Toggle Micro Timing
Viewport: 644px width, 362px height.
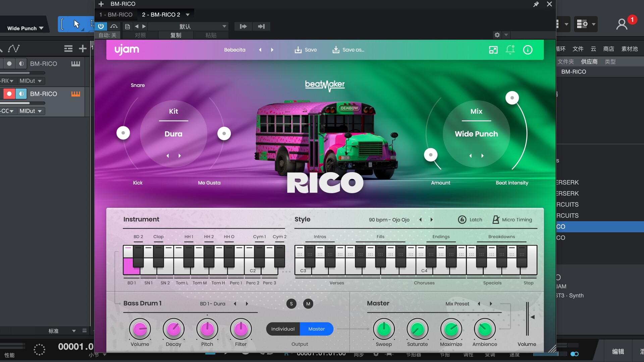point(512,220)
